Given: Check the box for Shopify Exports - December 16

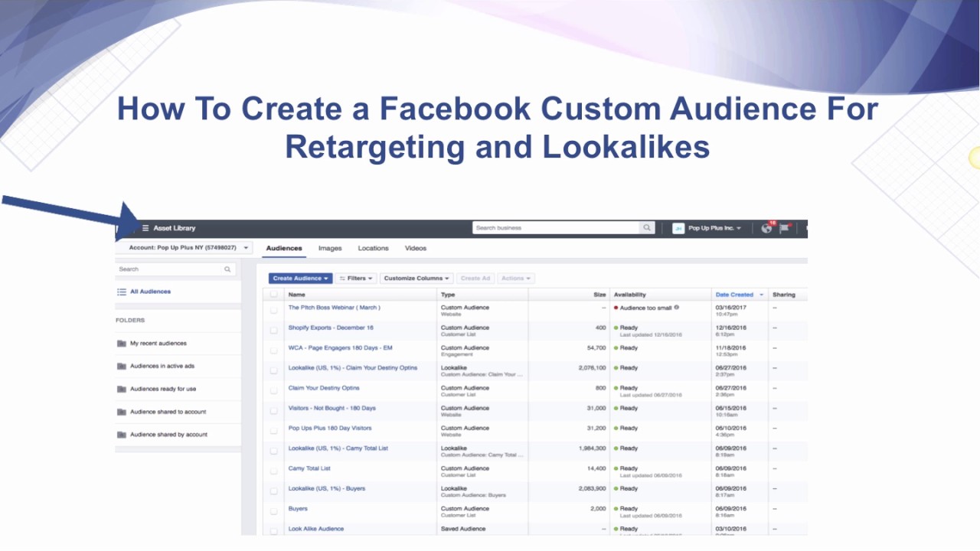Looking at the screenshot, I should point(273,331).
